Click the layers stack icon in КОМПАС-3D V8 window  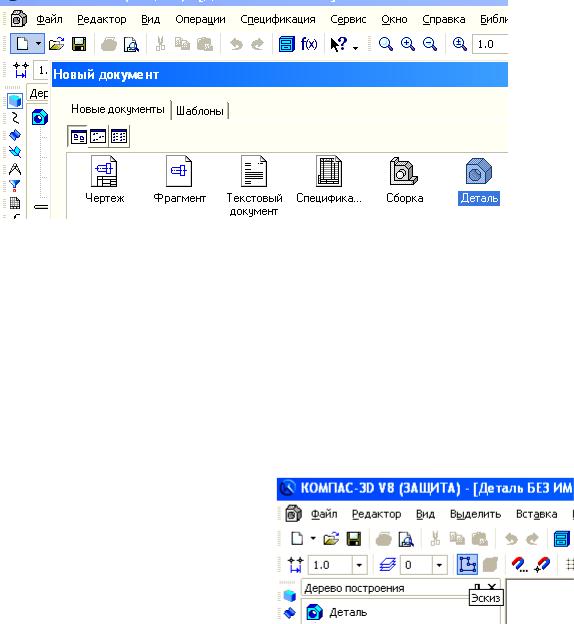[387, 565]
